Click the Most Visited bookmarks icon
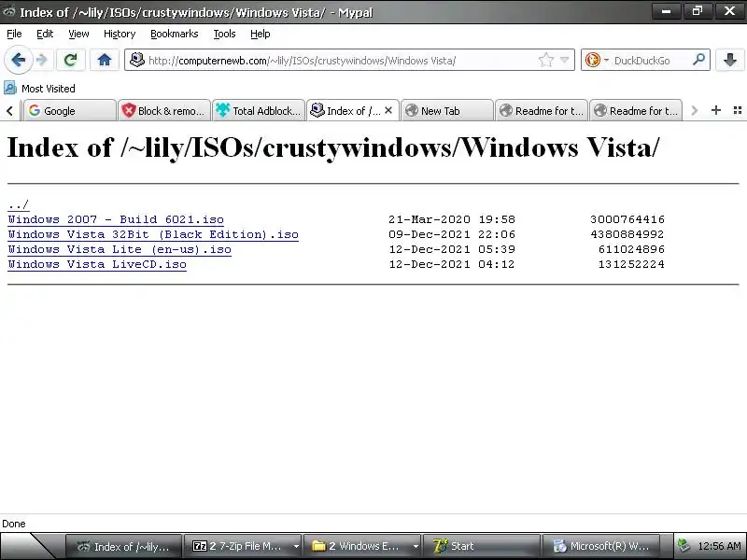The image size is (747, 560). click(10, 88)
